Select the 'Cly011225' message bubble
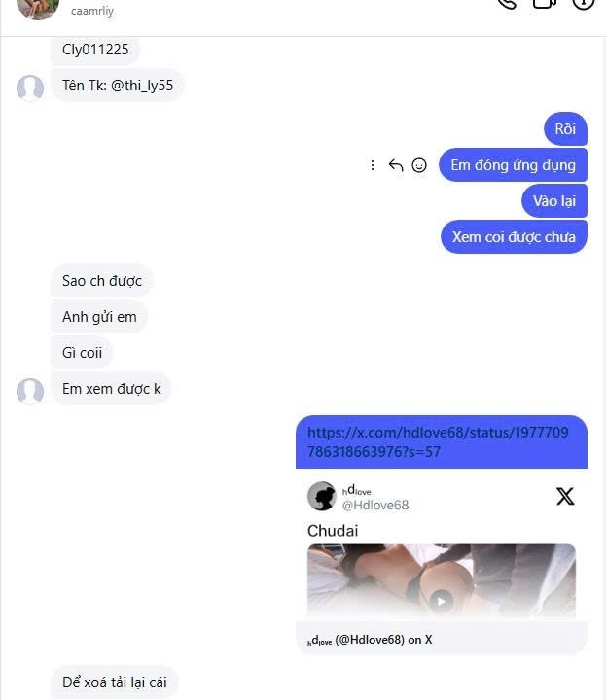 (x=95, y=50)
